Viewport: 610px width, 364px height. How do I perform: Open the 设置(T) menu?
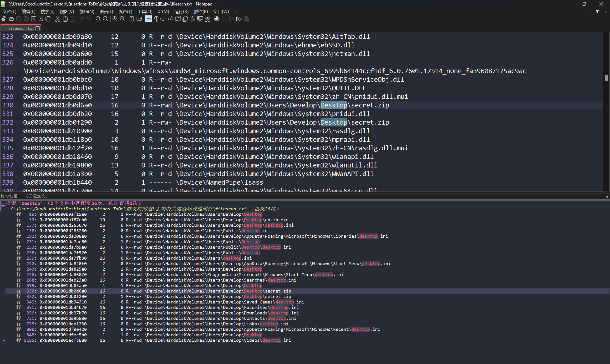tap(125, 11)
